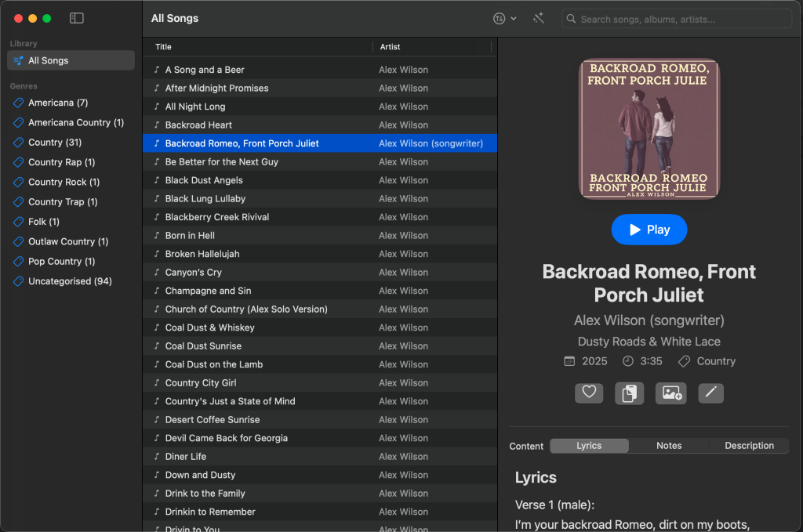Select the All Night Long row
The width and height of the screenshot is (803, 532).
point(320,107)
